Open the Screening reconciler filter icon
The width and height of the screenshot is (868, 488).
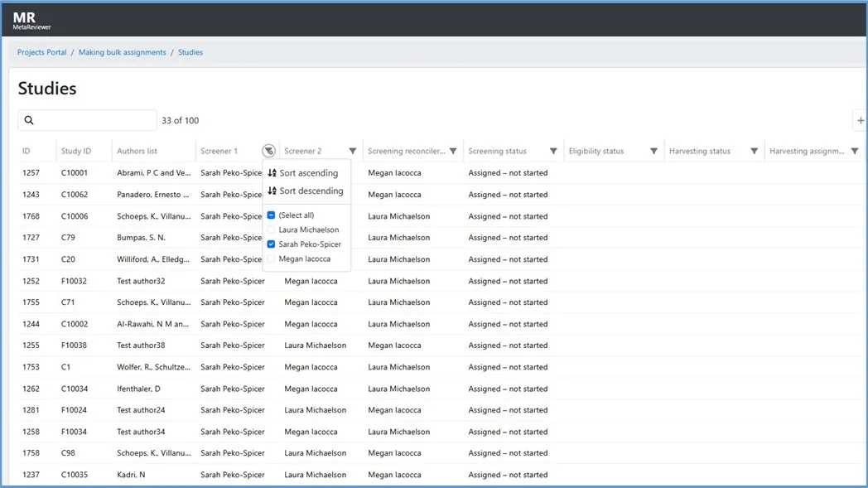[453, 152]
